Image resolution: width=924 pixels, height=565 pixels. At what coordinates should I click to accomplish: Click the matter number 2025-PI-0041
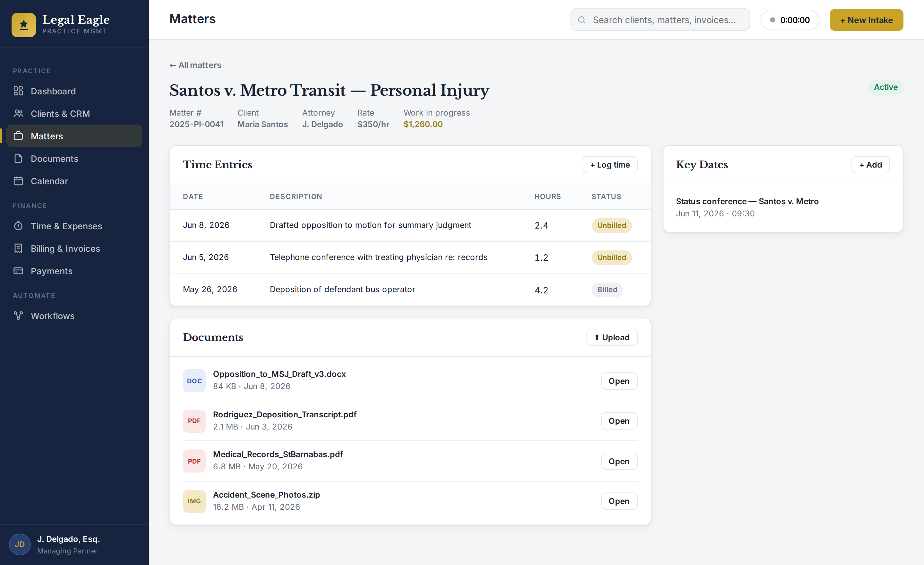click(x=196, y=124)
